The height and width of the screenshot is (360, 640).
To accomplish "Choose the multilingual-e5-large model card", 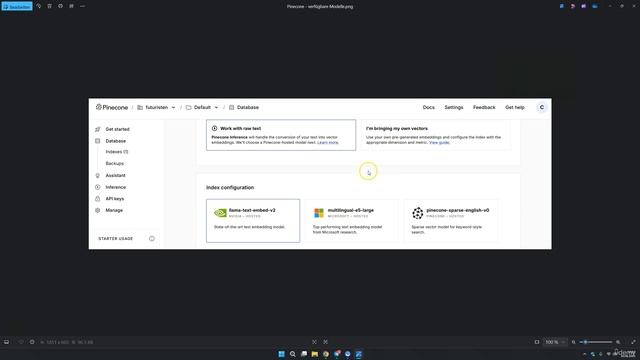I will click(352, 221).
